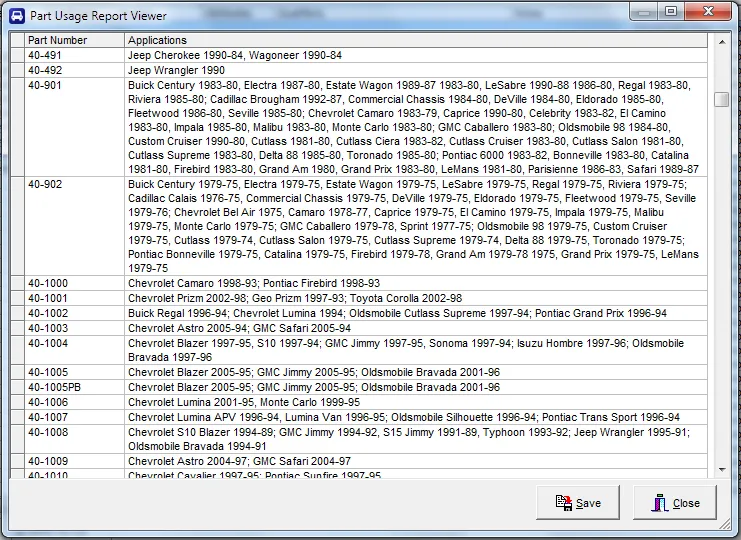Click the Save button
The image size is (741, 540).
click(577, 503)
